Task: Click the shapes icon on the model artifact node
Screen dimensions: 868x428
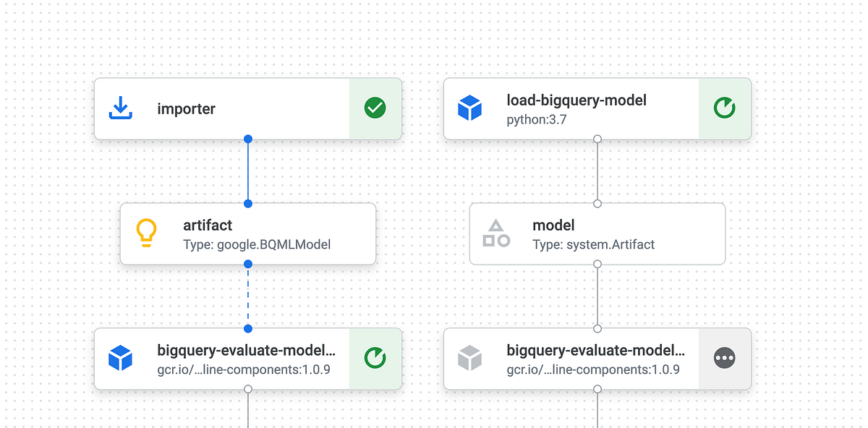Action: pos(496,233)
